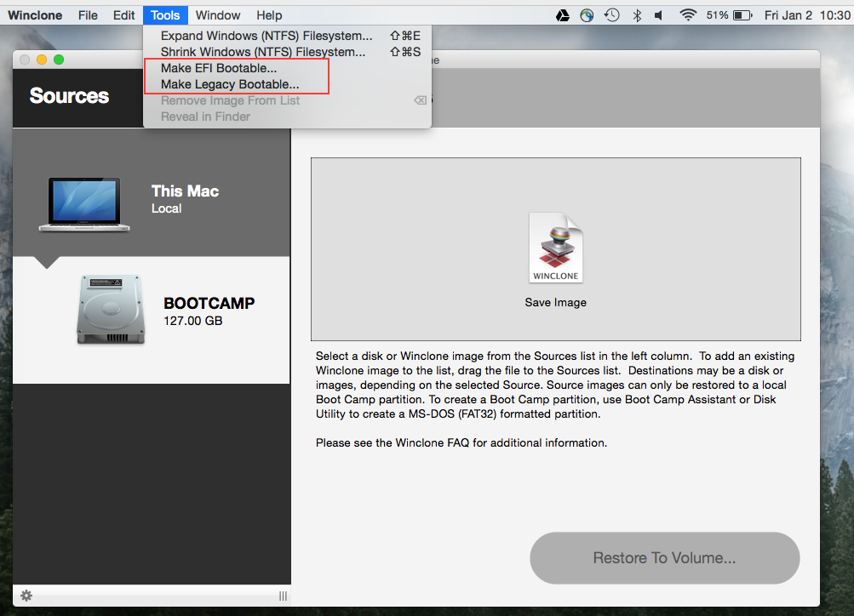
Task: Click the circular green globe menu bar icon
Action: pos(587,15)
